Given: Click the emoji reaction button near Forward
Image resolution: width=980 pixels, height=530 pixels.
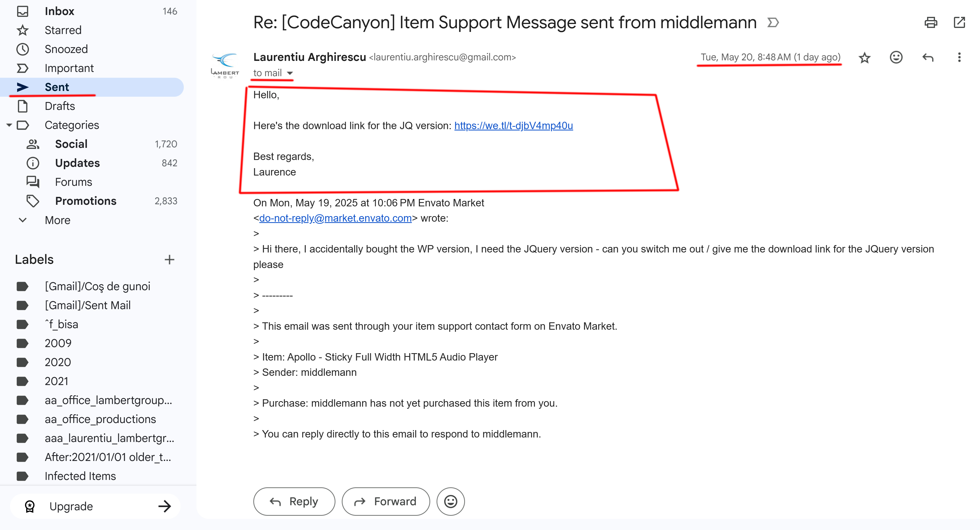Looking at the screenshot, I should tap(451, 502).
